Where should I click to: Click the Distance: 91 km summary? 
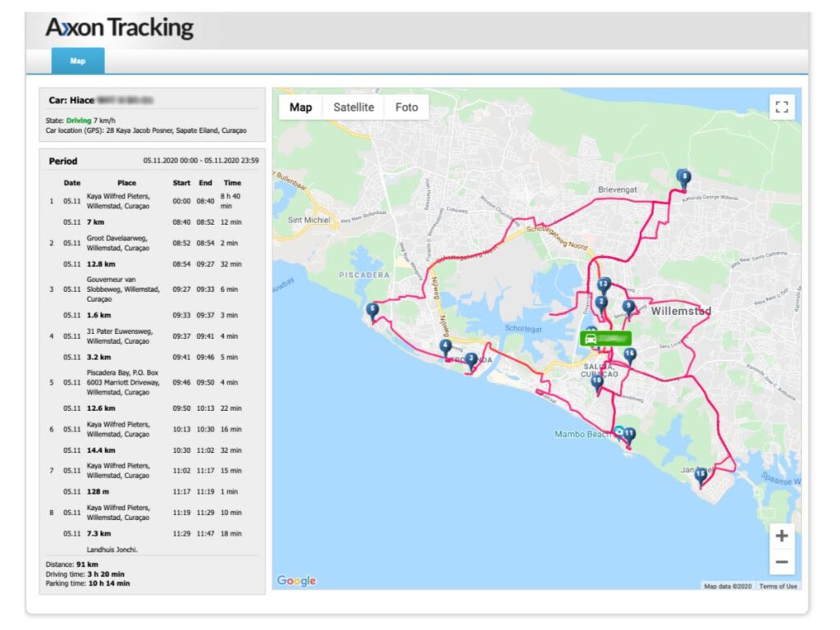click(72, 564)
